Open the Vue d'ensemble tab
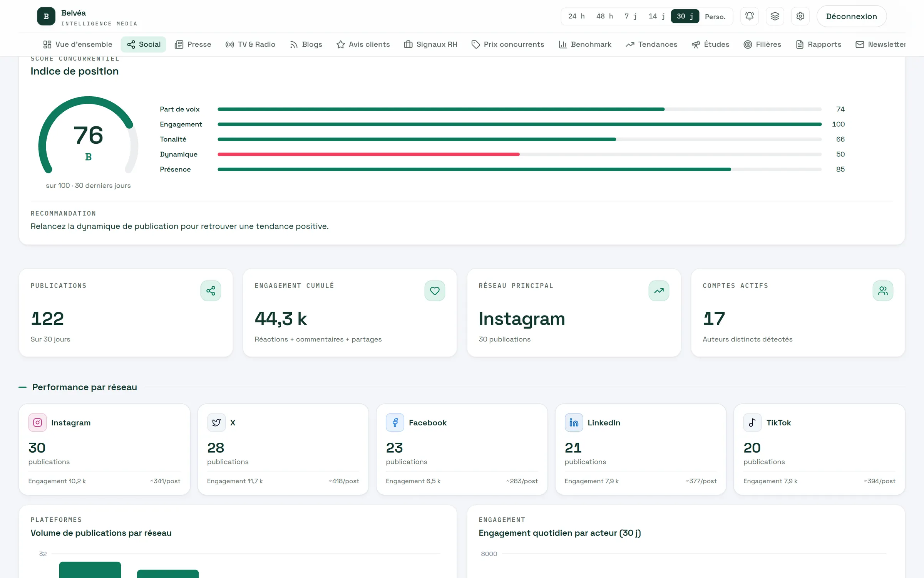This screenshot has width=924, height=578. 78,44
